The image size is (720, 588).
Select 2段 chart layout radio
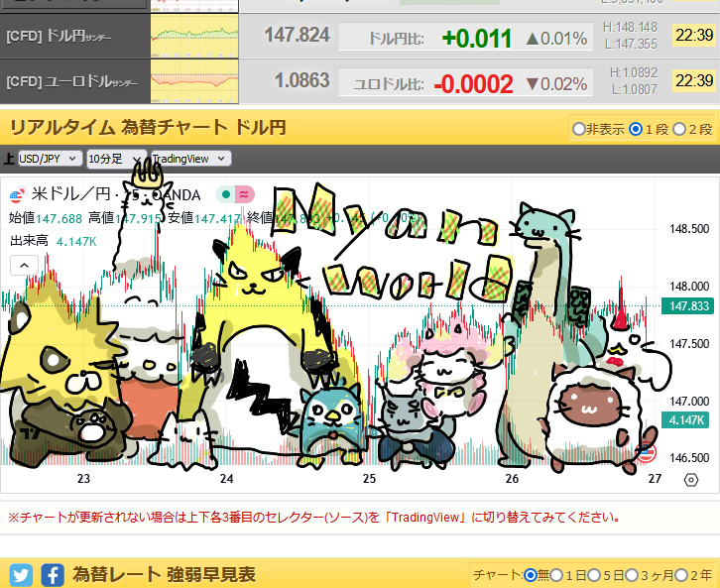coord(679,129)
